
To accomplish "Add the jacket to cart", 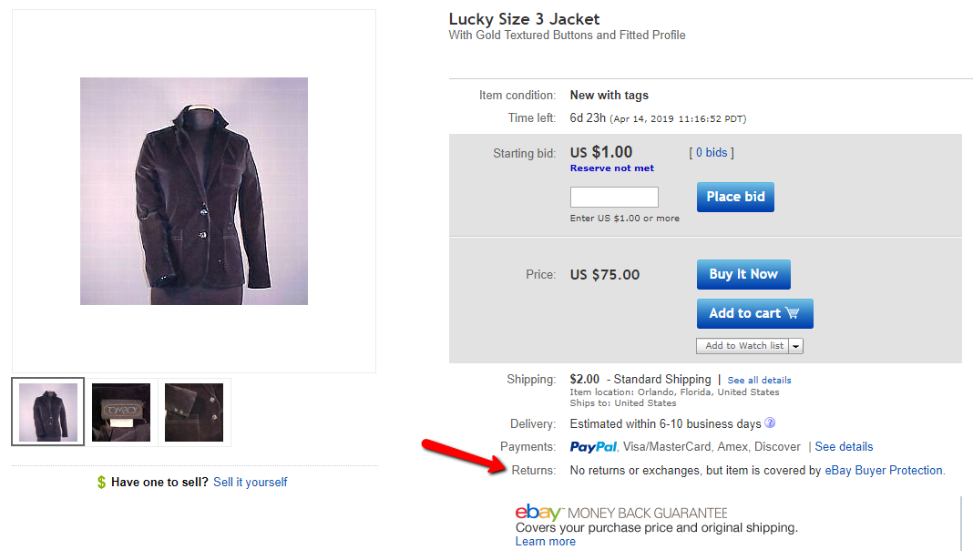I will (x=754, y=313).
